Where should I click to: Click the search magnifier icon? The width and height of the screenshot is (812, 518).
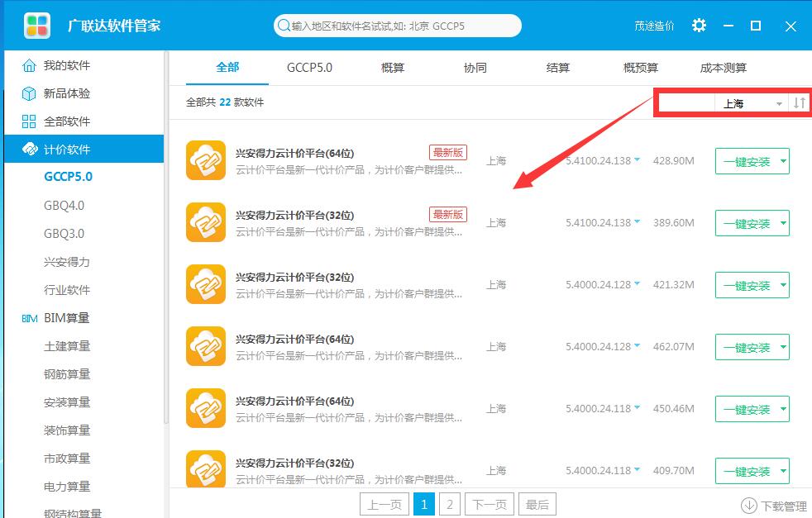point(284,26)
